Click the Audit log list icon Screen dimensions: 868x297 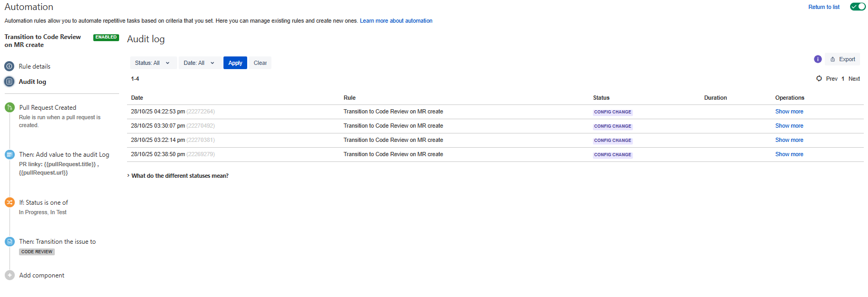tap(9, 82)
